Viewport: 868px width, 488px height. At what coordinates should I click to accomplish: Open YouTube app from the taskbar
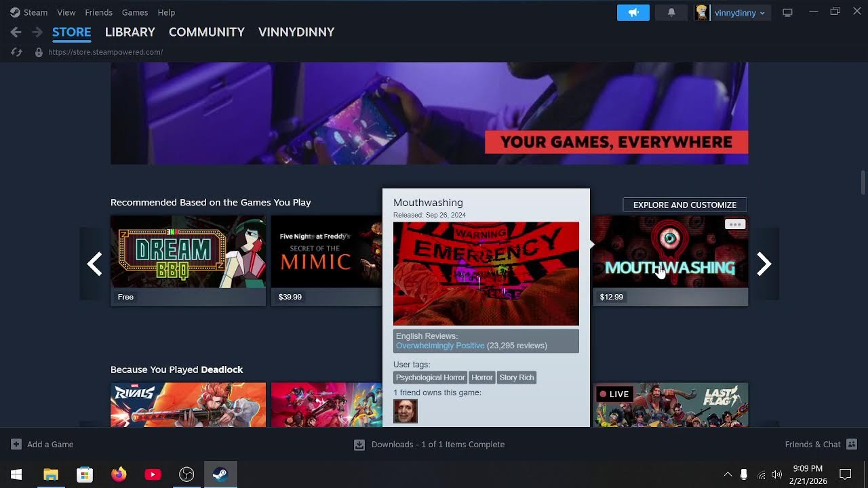point(153,474)
